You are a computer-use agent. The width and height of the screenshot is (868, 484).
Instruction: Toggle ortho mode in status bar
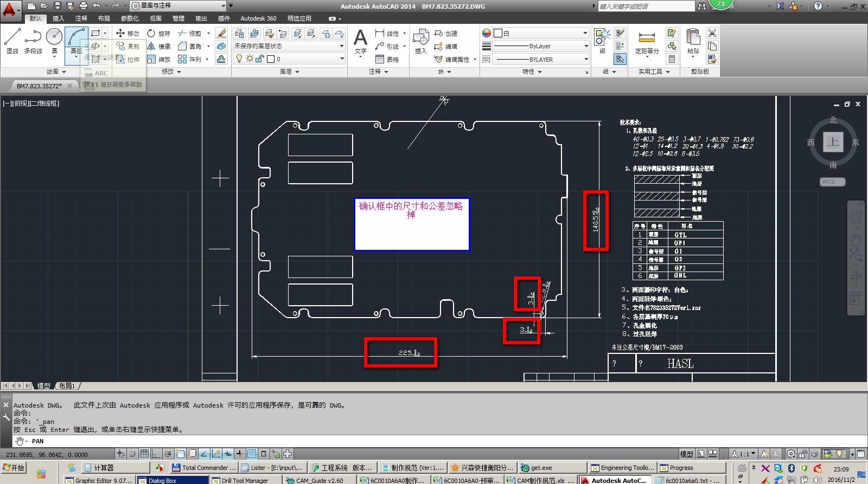coord(156,454)
